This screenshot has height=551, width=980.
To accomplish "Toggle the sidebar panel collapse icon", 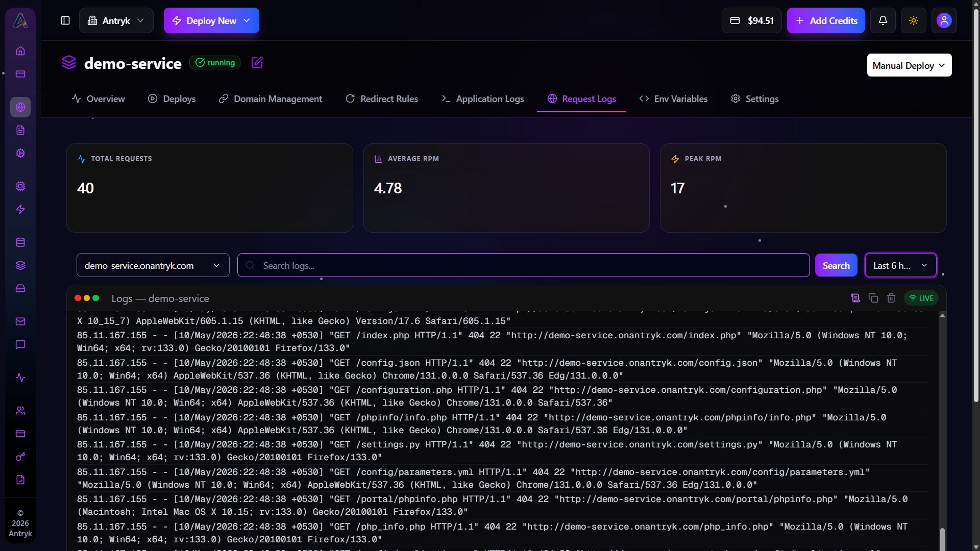I will pyautogui.click(x=65, y=20).
